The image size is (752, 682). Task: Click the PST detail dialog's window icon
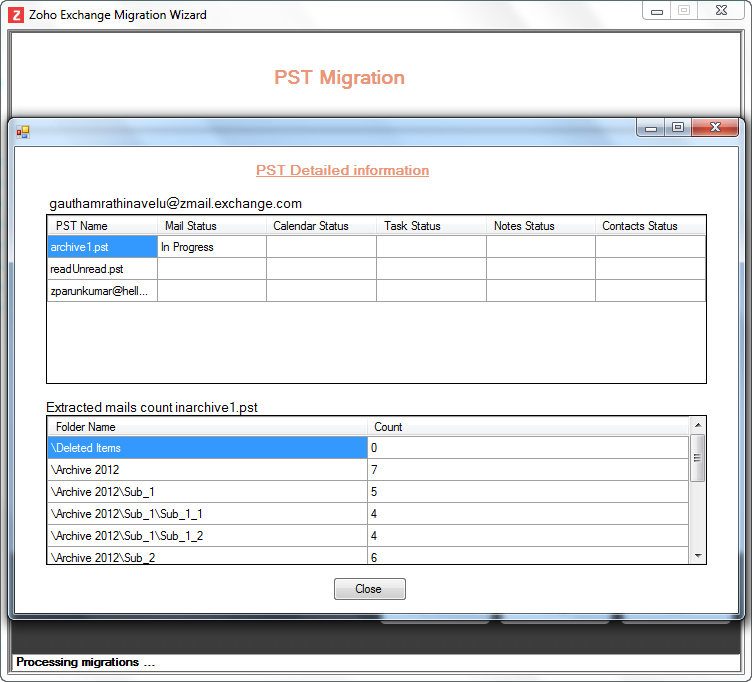point(23,132)
